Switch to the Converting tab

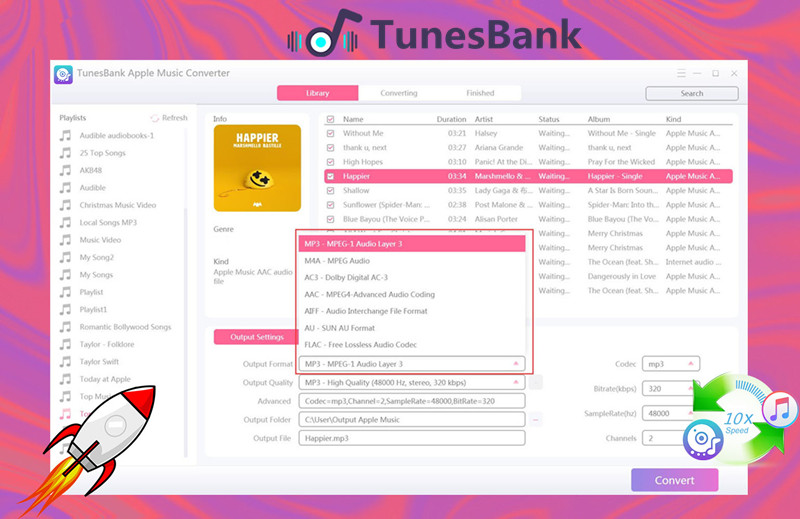click(x=399, y=93)
